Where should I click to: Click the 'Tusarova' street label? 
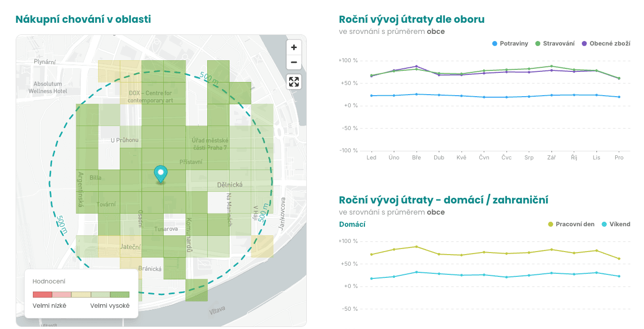pyautogui.click(x=166, y=229)
